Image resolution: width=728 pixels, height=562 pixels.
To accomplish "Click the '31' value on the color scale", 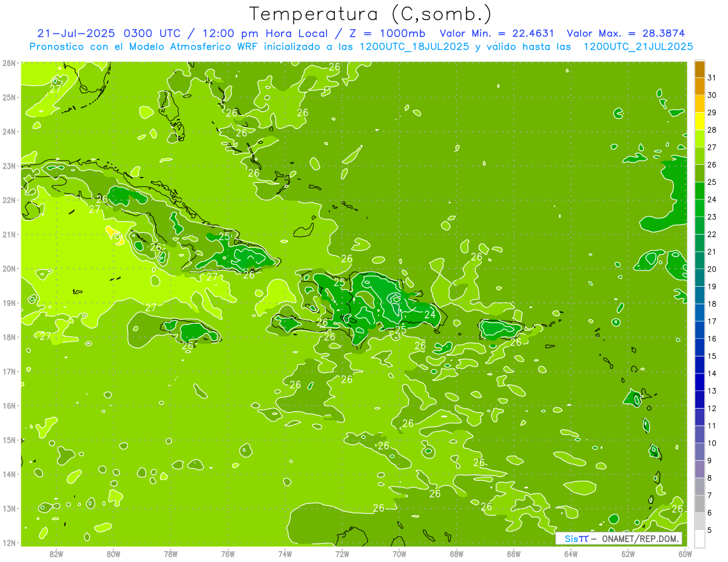I will click(x=712, y=78).
